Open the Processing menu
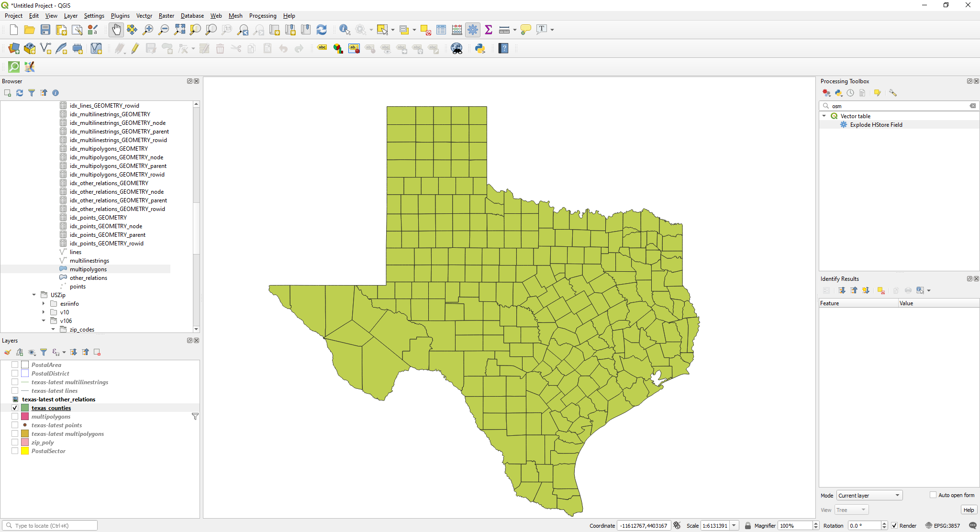The height and width of the screenshot is (532, 980). tap(263, 16)
